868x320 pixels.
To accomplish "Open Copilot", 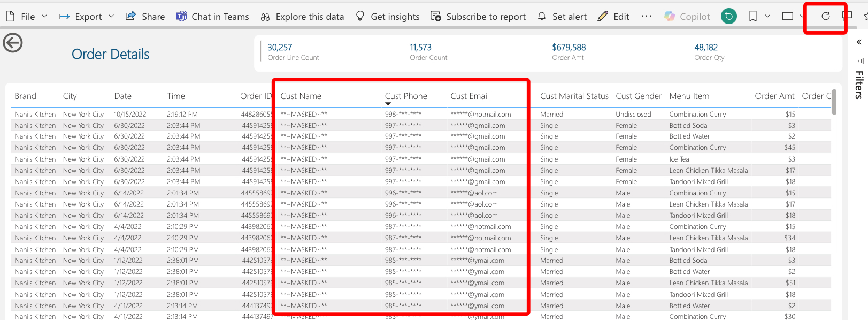I will (687, 17).
